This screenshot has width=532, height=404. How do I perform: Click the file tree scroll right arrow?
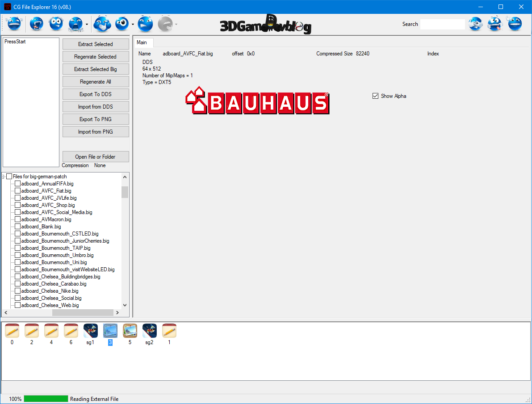coord(117,312)
